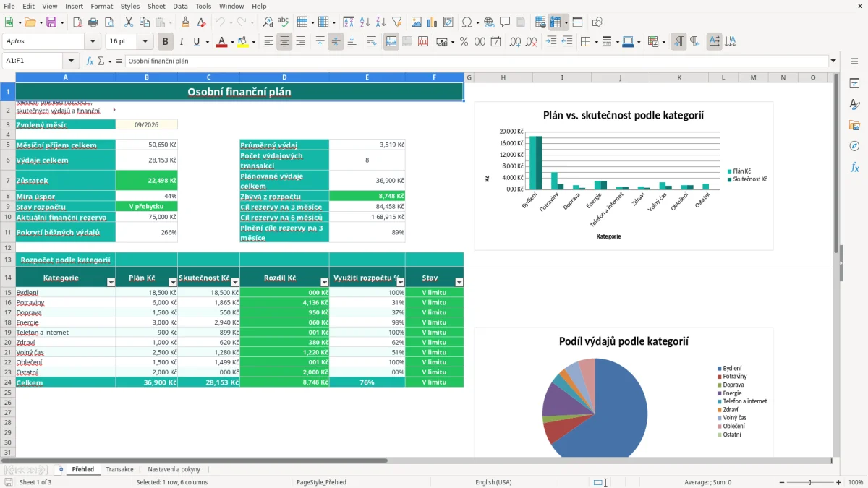Viewport: 868px width, 488px height.
Task: Insert a hyperlink
Action: [489, 22]
